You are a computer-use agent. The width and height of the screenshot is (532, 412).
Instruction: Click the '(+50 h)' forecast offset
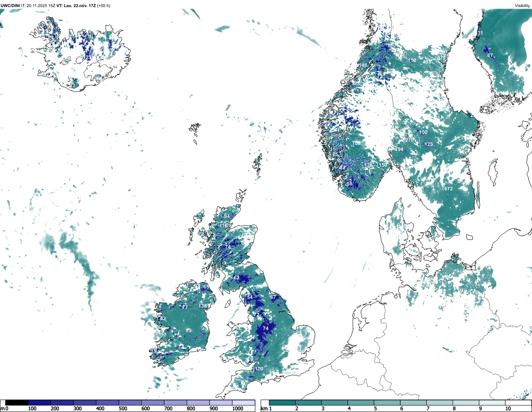pyautogui.click(x=103, y=6)
